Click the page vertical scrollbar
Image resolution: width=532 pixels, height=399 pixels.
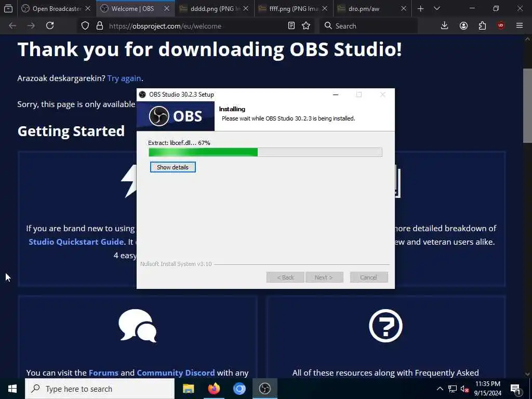(527, 105)
